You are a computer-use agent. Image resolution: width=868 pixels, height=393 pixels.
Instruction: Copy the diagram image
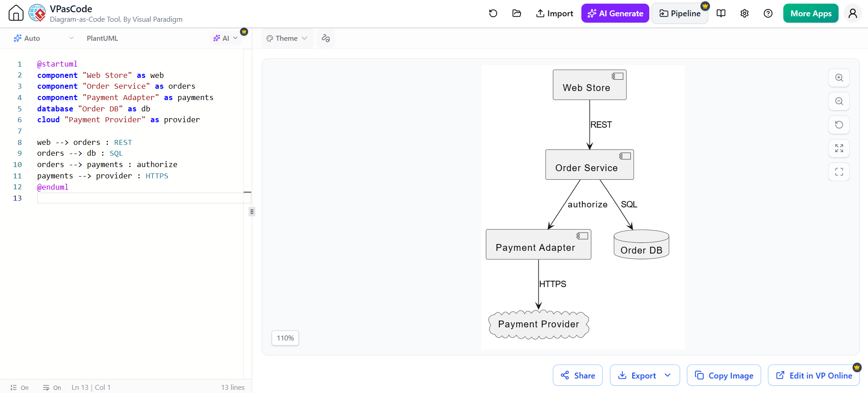[x=724, y=375]
